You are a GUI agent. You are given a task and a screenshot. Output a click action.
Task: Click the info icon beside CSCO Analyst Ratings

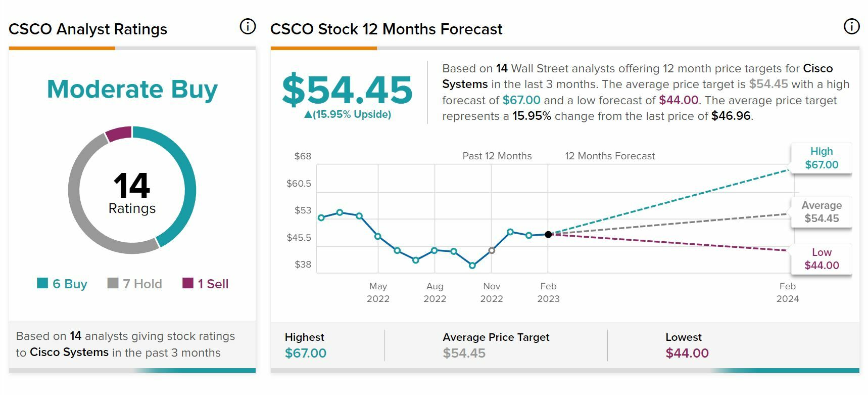coord(248,26)
